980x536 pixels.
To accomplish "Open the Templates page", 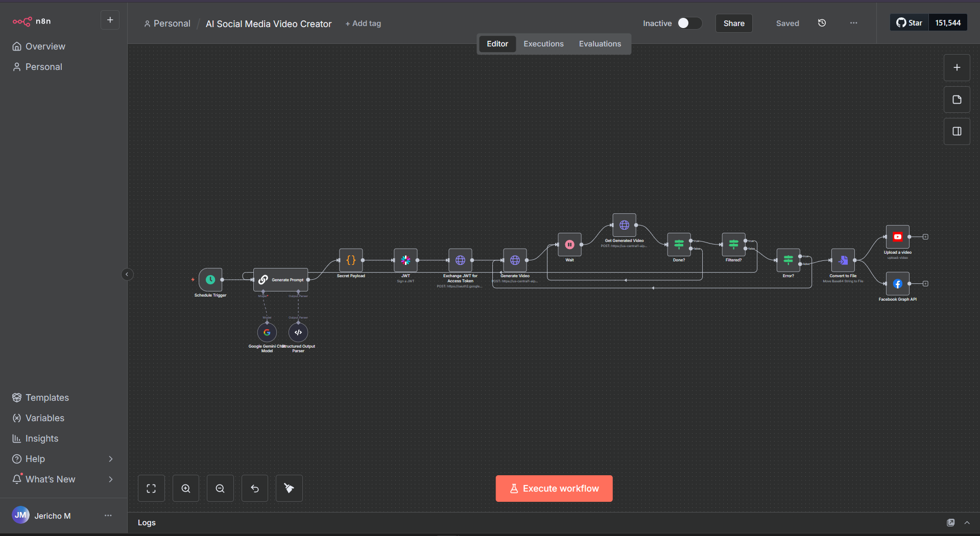I will tap(47, 398).
